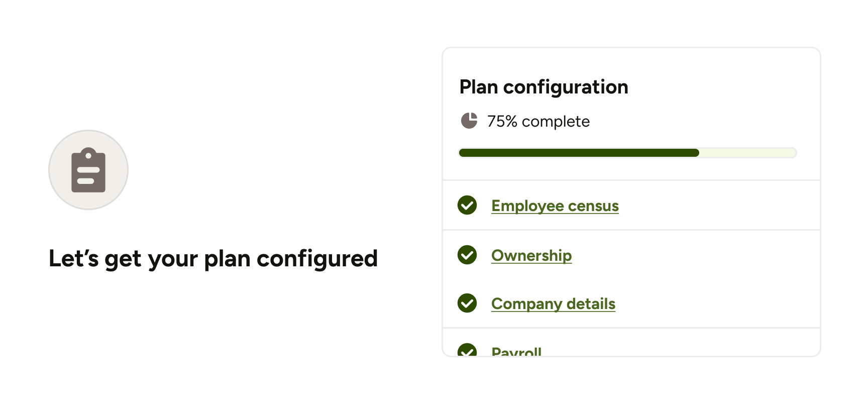Open the Employee census link

(555, 206)
